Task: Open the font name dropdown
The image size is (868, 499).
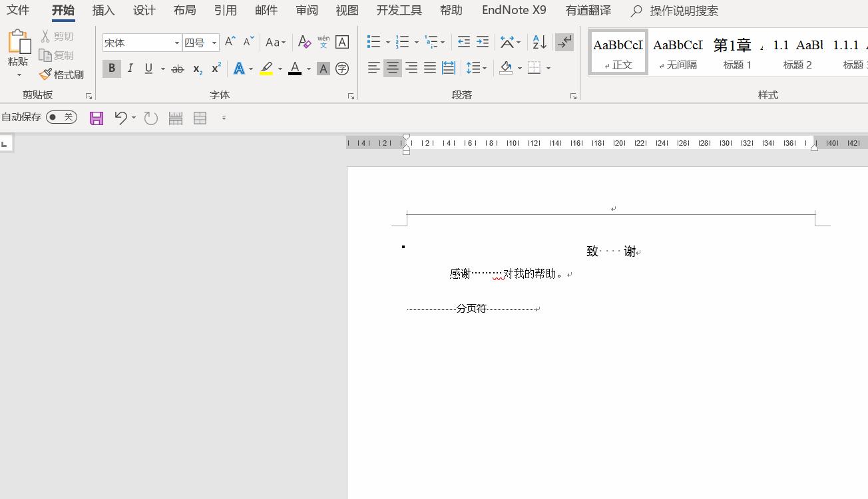Action: [x=176, y=42]
